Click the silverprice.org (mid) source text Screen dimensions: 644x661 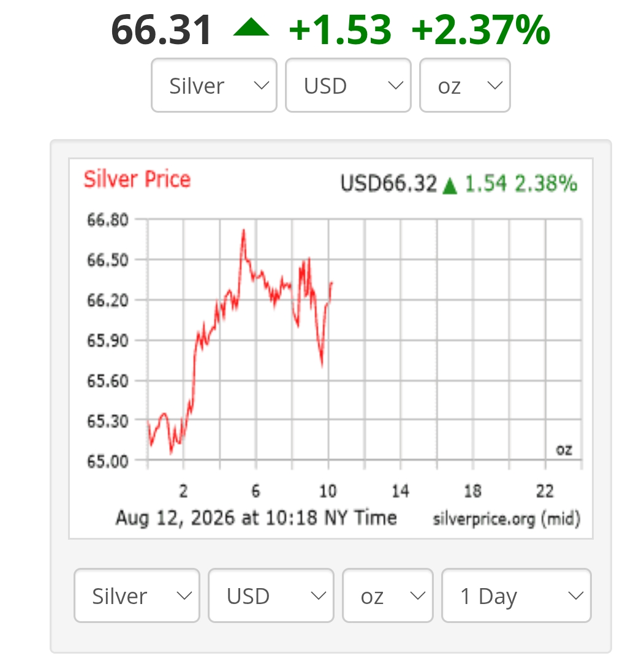click(x=507, y=518)
